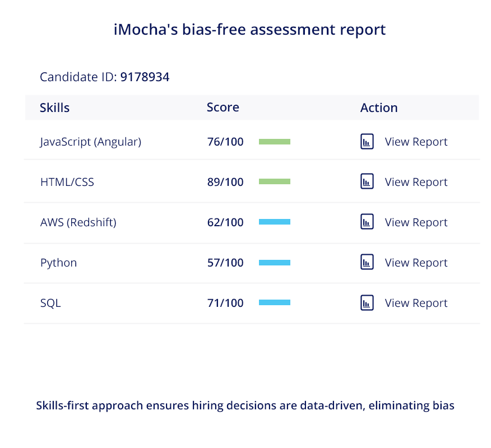This screenshot has height=448, width=491.
Task: Click the report icon in HTML/CSS row
Action: pyautogui.click(x=367, y=181)
